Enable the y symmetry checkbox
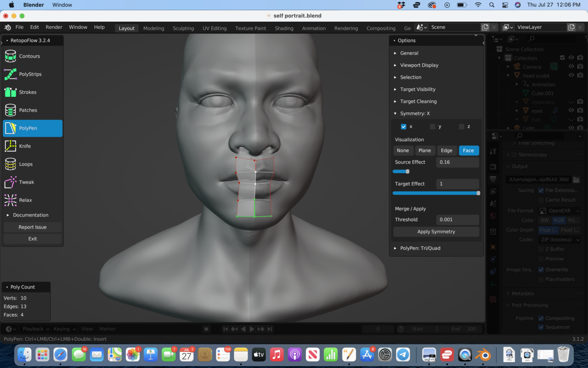Screen dimensions: 588x368 [x=432, y=126]
